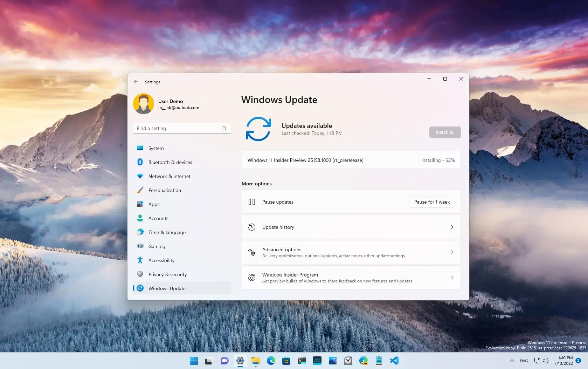Open the Windows Start menu
Viewport: 588px width, 369px height.
(194, 361)
